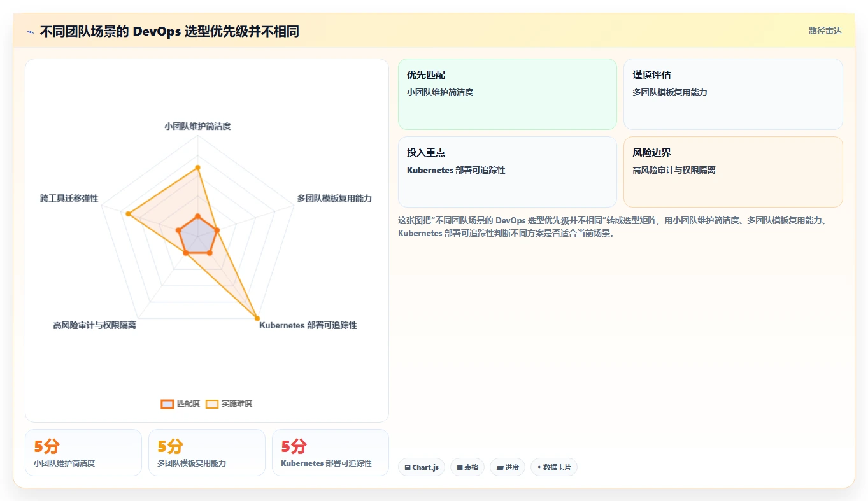Click 实施难度 data point on 跨工具迁移弹性 axis
The image size is (868, 501).
[x=127, y=214]
